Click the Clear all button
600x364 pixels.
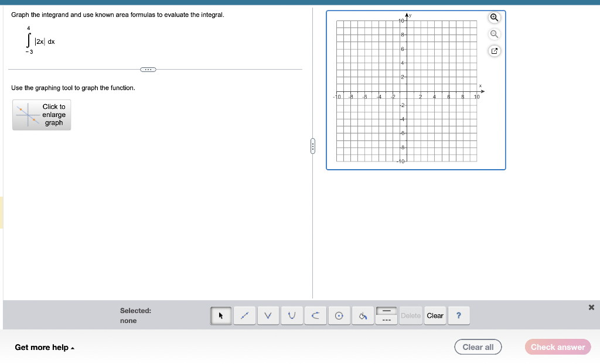[478, 346]
